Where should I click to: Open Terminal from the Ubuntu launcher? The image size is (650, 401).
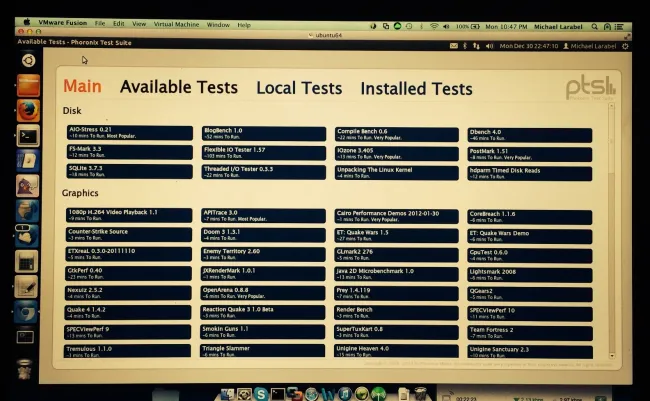[28, 136]
